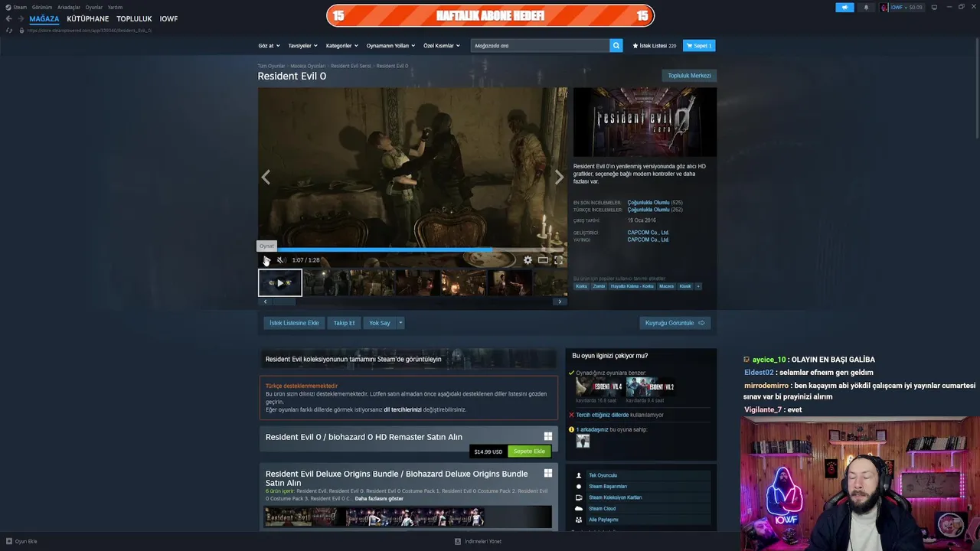Switch the video to theater mode

(x=543, y=260)
